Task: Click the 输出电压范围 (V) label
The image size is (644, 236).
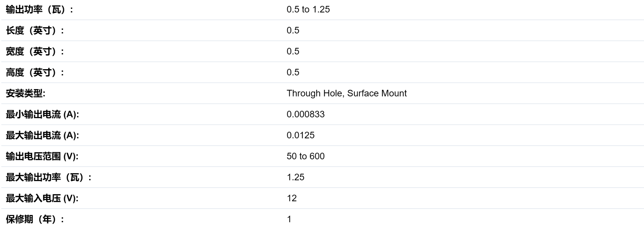Action: pos(42,156)
